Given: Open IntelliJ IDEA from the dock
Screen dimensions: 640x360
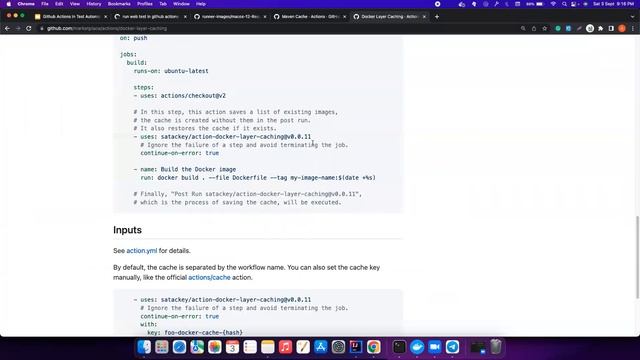Looking at the screenshot, I should (356, 347).
